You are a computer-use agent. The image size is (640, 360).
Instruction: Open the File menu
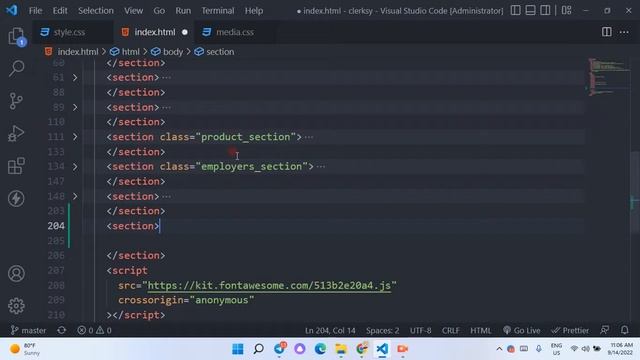(x=35, y=11)
